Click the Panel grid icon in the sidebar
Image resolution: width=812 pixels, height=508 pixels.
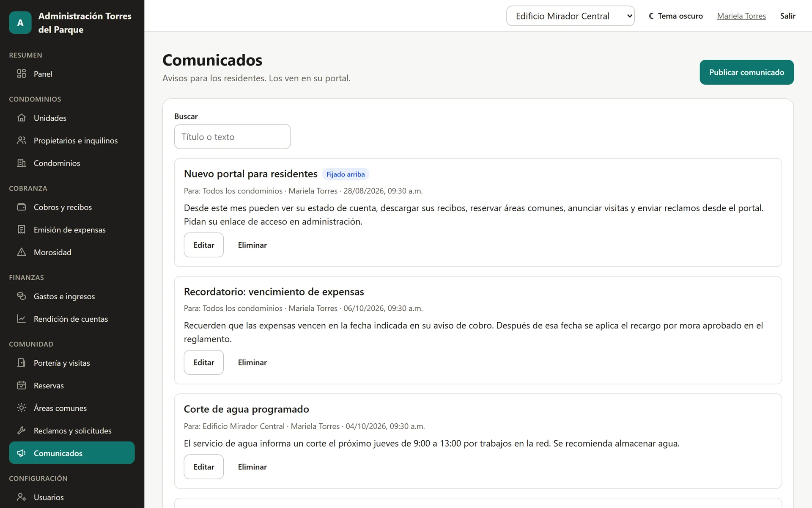(22, 74)
